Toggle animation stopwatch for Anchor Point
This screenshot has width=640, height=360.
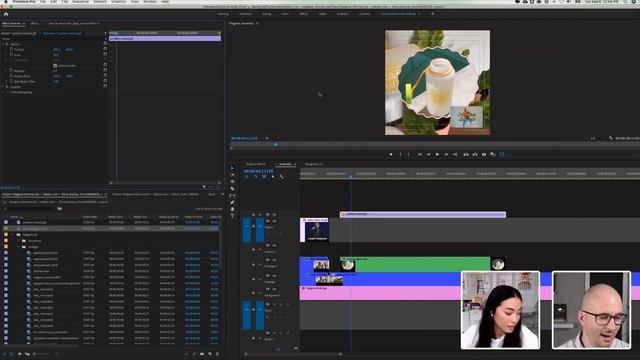pos(11,76)
